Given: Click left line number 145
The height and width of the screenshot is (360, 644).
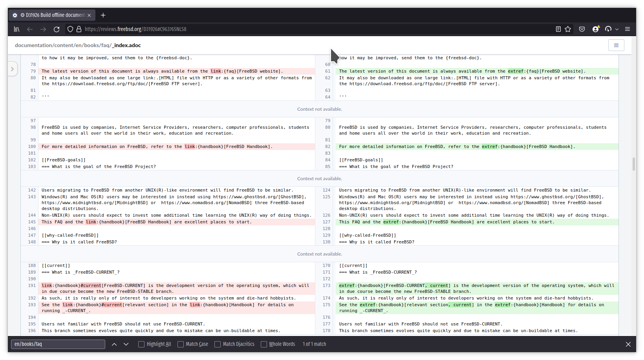Looking at the screenshot, I should click(32, 222).
